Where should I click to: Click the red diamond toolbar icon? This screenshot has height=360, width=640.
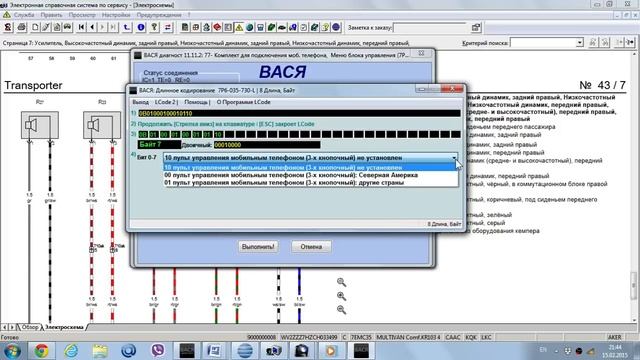tap(217, 27)
